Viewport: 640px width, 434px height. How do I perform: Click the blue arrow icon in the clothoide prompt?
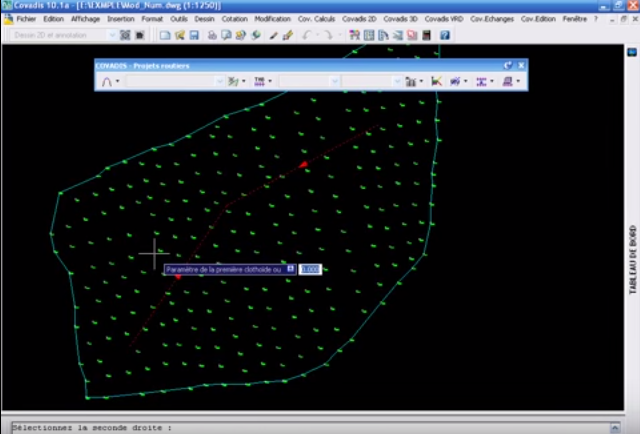(291, 269)
